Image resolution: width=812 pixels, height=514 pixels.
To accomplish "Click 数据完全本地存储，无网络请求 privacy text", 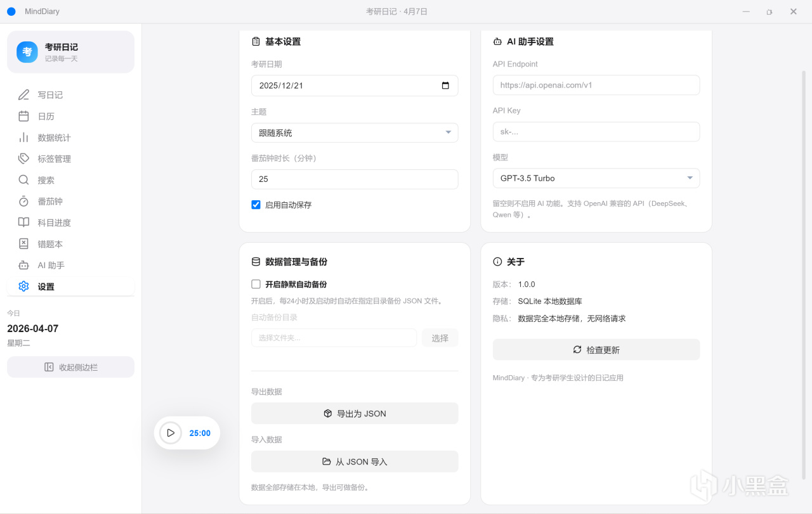I will [x=572, y=319].
